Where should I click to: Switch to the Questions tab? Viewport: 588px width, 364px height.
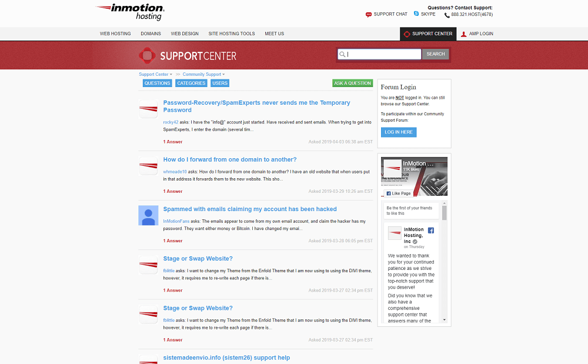pyautogui.click(x=157, y=84)
